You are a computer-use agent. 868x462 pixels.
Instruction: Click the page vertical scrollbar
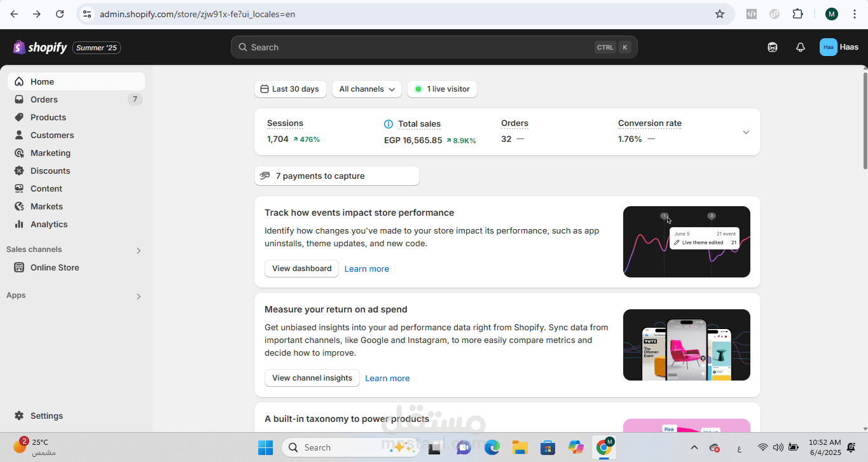(865, 120)
